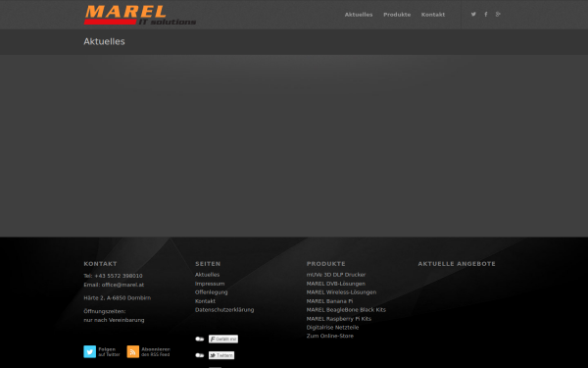Open Kontakt link under Seiten

[x=205, y=301]
